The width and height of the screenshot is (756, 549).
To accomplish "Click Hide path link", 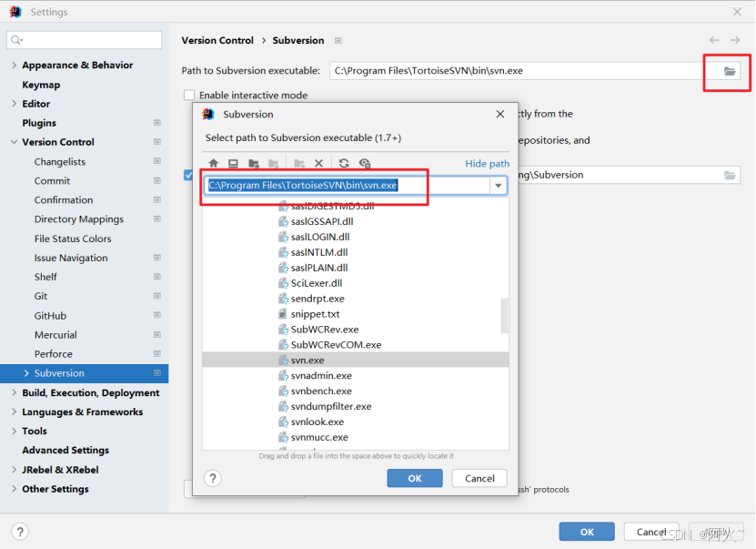I will click(487, 164).
